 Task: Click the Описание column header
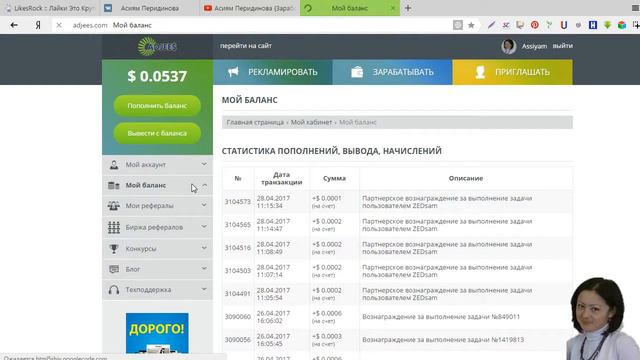point(466,178)
